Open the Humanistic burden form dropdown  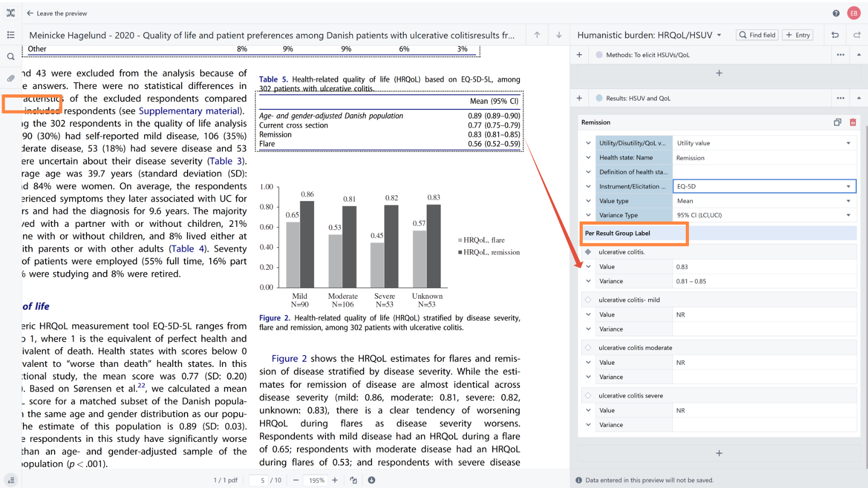click(719, 35)
